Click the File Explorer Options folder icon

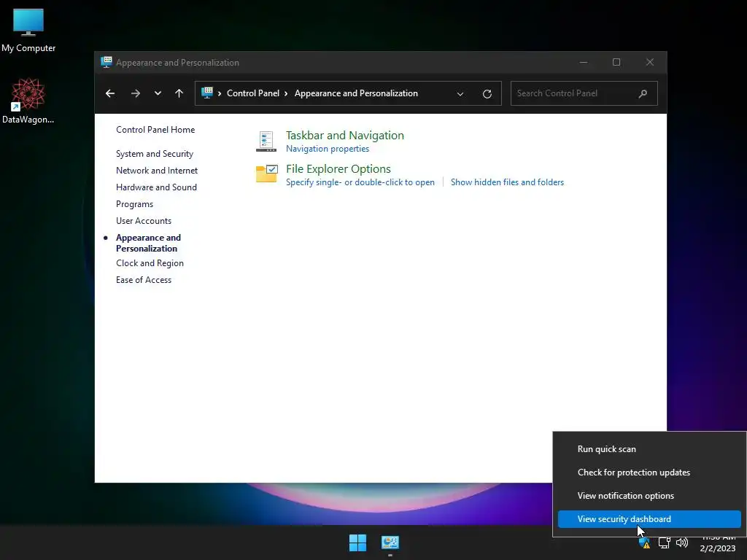(266, 174)
